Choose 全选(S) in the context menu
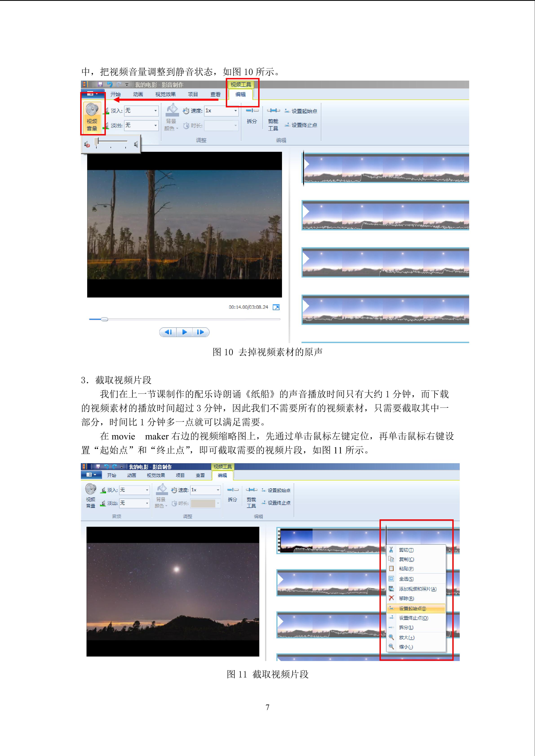The image size is (535, 756). point(416,579)
